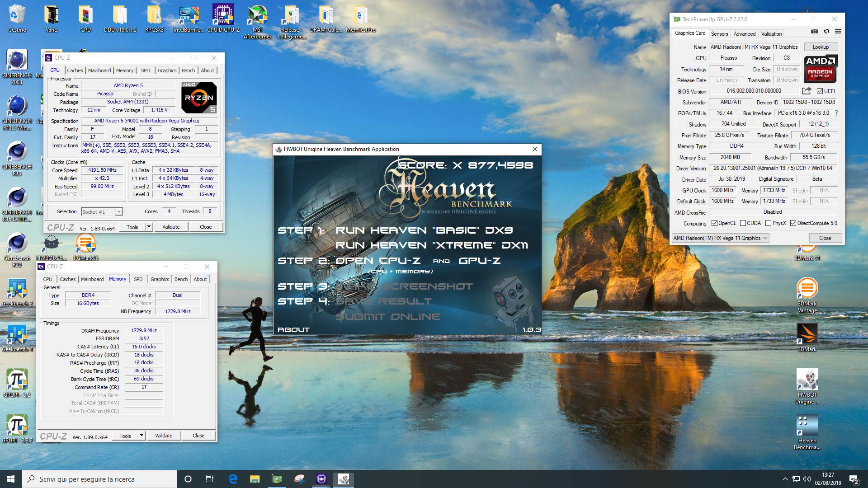The width and height of the screenshot is (868, 488).
Task: Click the Lookup button in GPU-Z
Action: [x=821, y=47]
